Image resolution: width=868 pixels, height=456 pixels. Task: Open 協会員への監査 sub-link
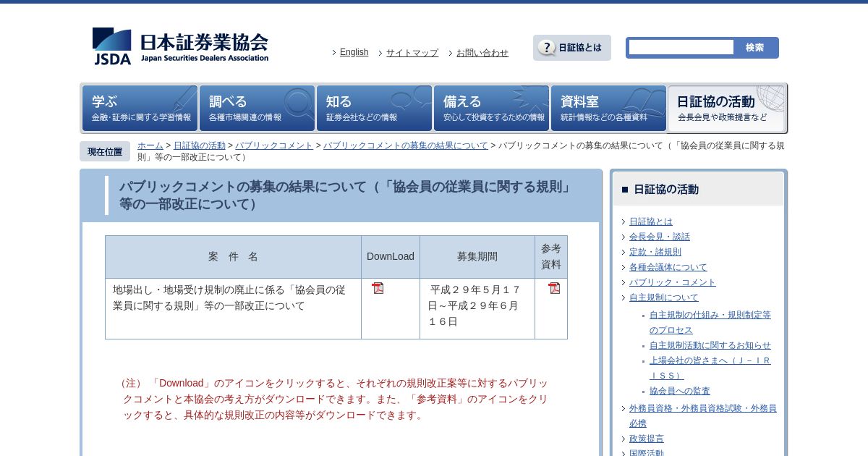pos(680,391)
